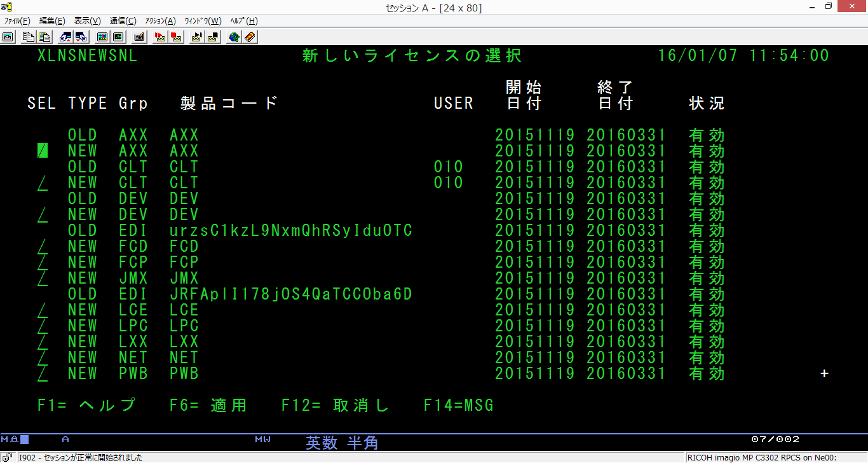
Task: Click the F1= ヘルプ function key text
Action: pos(86,406)
